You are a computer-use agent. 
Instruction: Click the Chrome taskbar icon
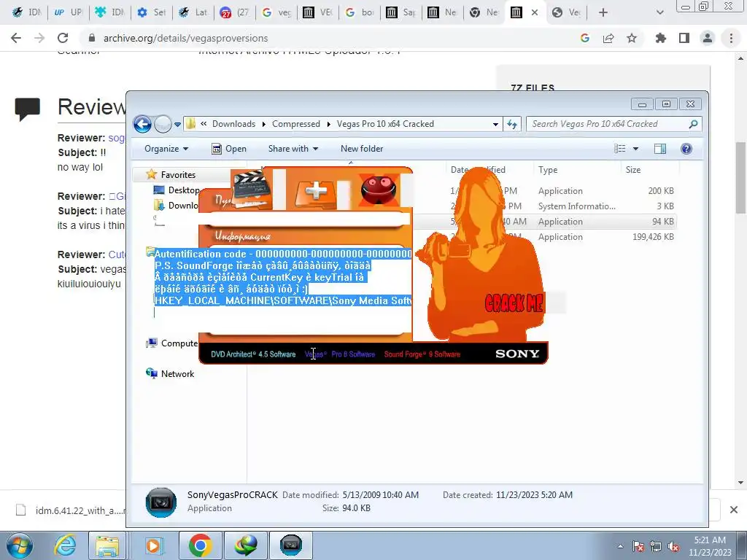200,545
